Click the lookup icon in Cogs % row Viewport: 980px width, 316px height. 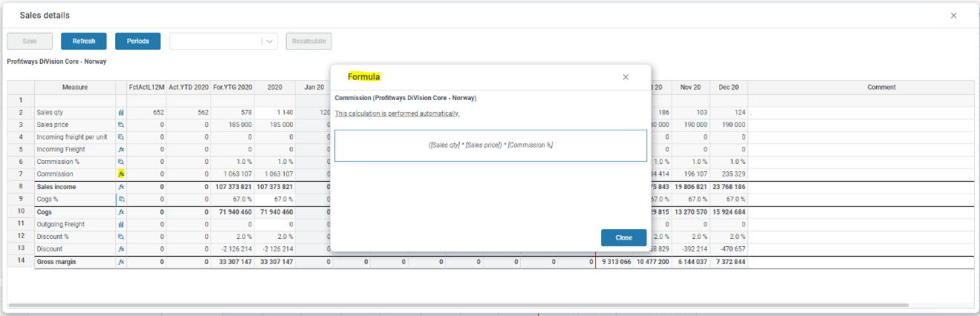[x=121, y=200]
